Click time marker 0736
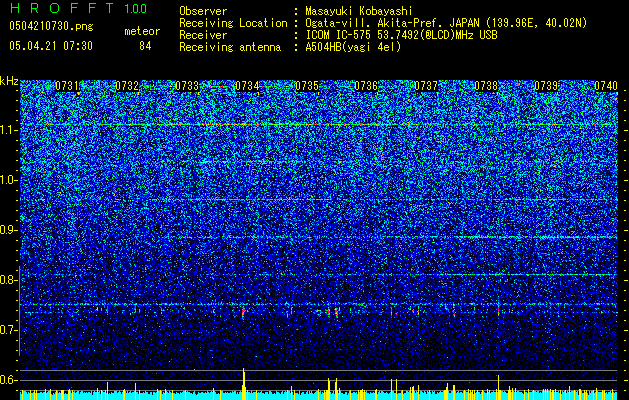 (x=366, y=86)
